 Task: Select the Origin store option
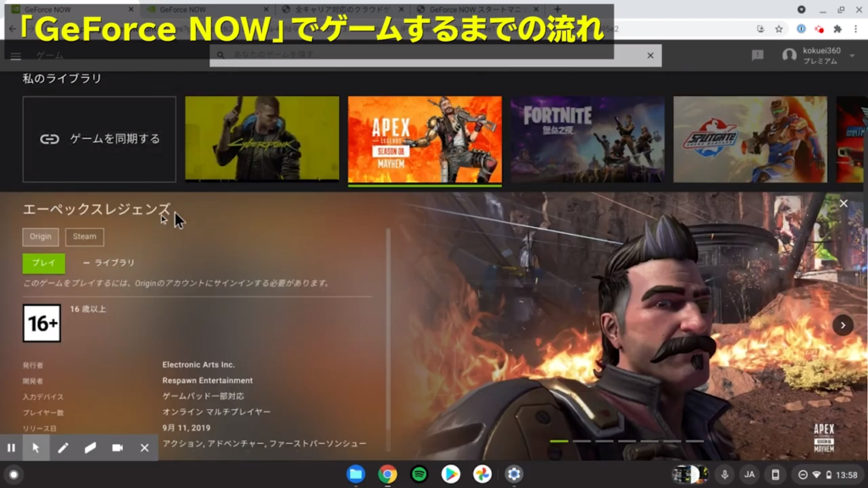[x=41, y=237]
